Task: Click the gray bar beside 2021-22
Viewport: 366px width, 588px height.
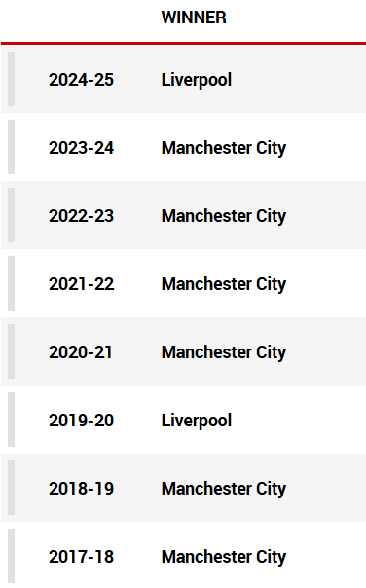Action: pyautogui.click(x=12, y=283)
